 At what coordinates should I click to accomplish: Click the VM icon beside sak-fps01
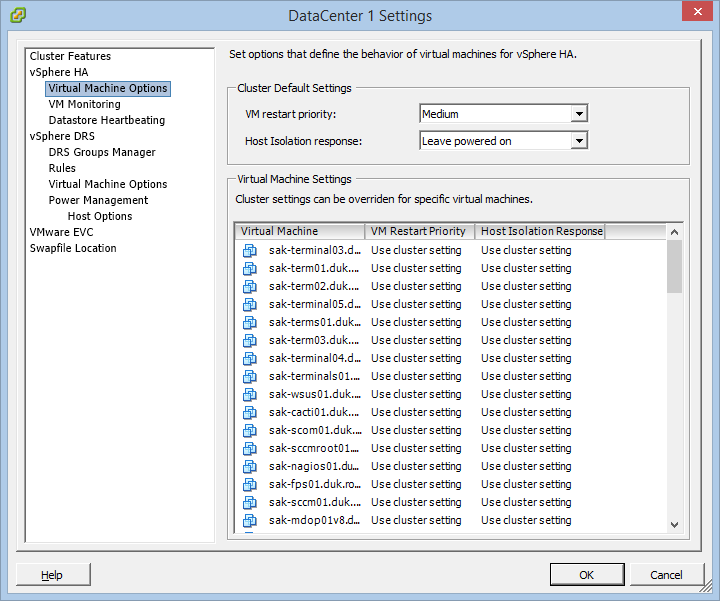point(249,484)
